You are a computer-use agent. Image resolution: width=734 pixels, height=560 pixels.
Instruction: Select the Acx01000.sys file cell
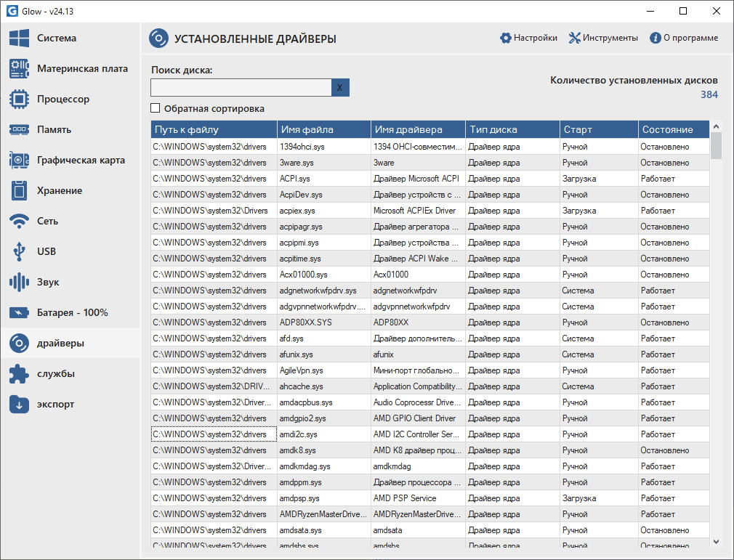(324, 275)
